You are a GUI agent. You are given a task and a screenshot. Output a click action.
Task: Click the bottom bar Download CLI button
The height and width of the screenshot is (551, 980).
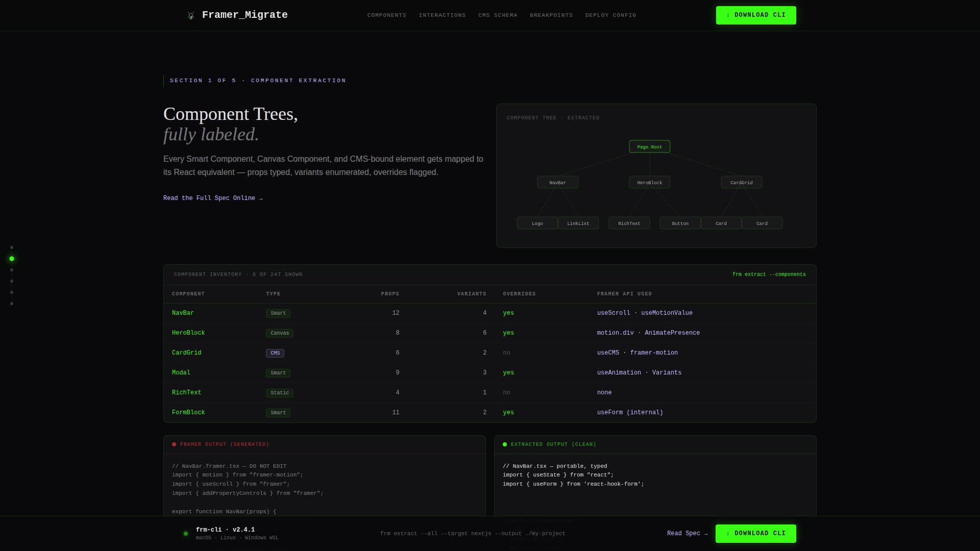755,533
